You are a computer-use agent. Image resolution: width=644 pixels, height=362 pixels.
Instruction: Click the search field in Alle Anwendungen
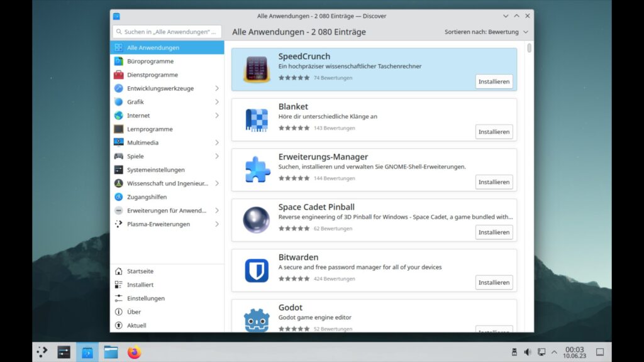click(x=167, y=31)
